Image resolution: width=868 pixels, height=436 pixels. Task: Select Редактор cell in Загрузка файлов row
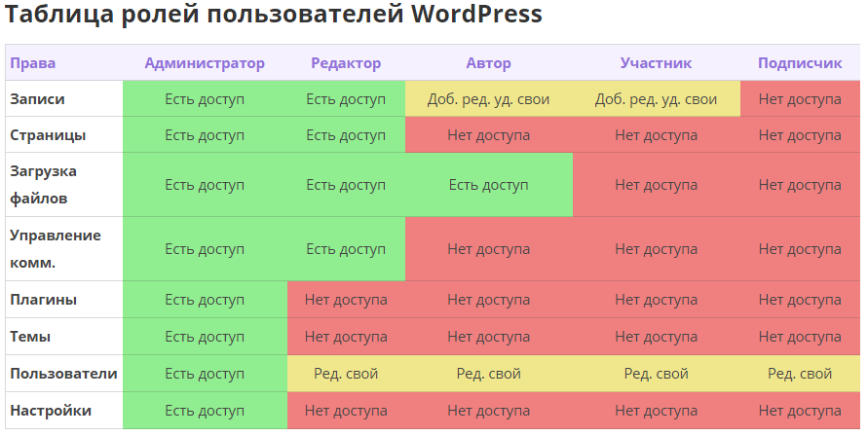coord(346,185)
